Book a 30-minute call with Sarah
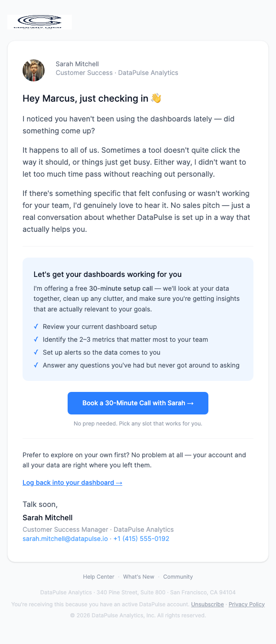This screenshot has width=276, height=644. point(138,403)
